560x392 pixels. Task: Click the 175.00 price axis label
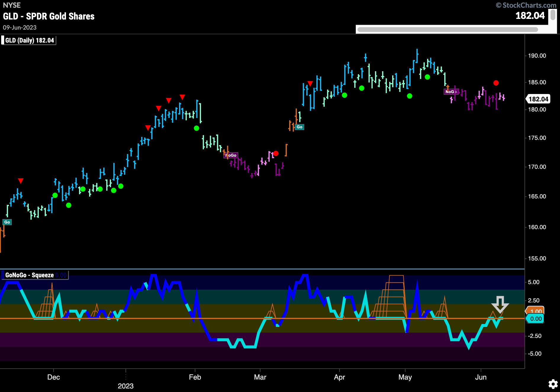point(537,138)
